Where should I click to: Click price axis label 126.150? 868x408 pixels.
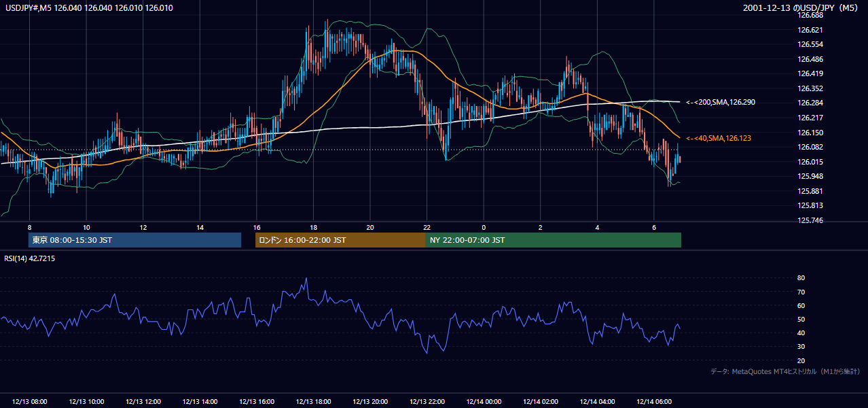click(810, 133)
